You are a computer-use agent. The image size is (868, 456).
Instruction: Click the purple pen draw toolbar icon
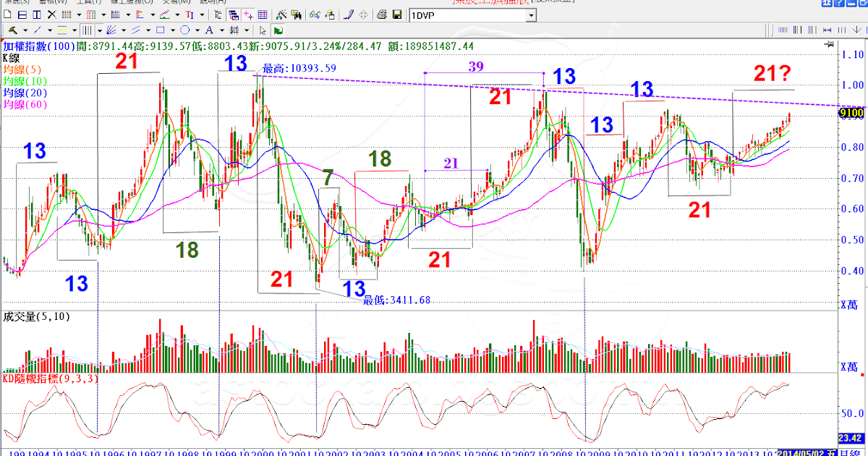click(x=348, y=14)
